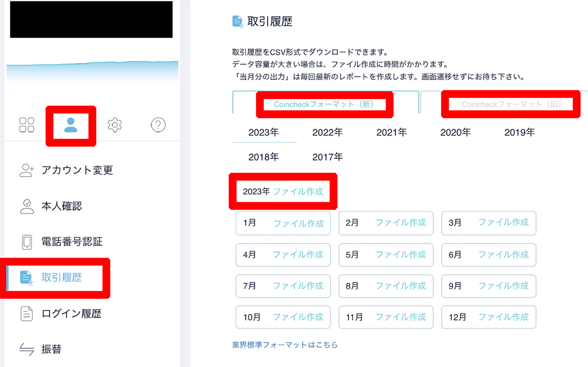Click the 本人確認 verified person icon
This screenshot has height=367, width=588.
pyautogui.click(x=26, y=206)
